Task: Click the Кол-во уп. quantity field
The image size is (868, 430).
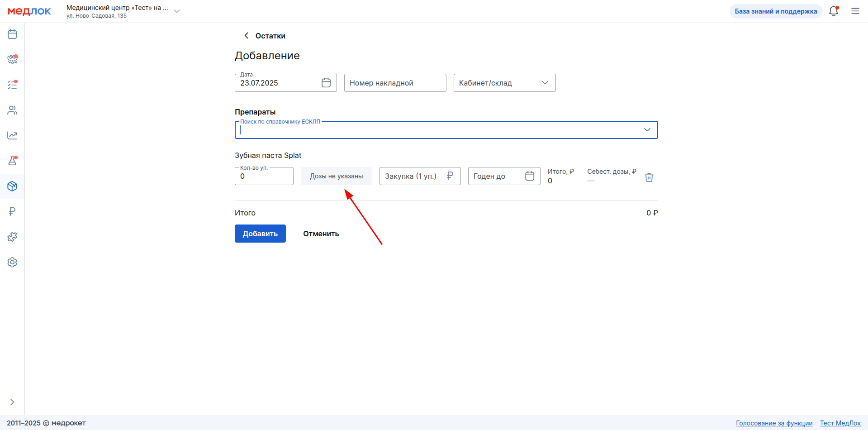Action: pyautogui.click(x=264, y=176)
